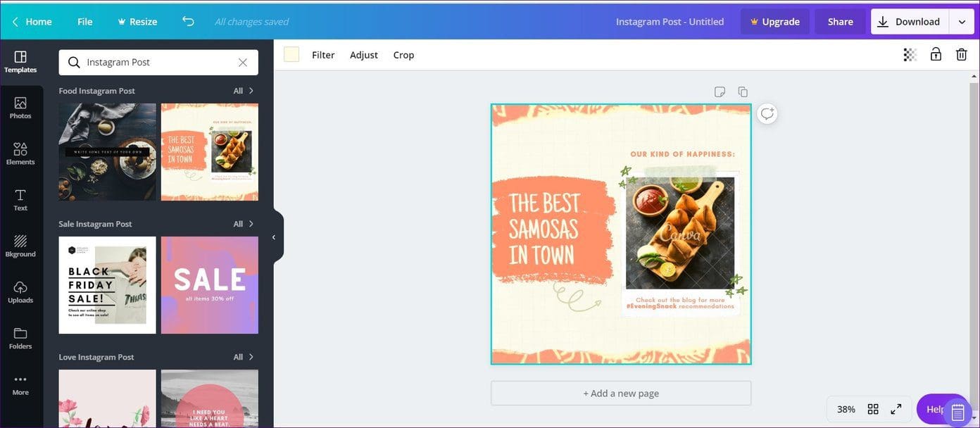Image resolution: width=980 pixels, height=428 pixels.
Task: Select the '#EveningSnack recommendations' caption text
Action: (680, 306)
